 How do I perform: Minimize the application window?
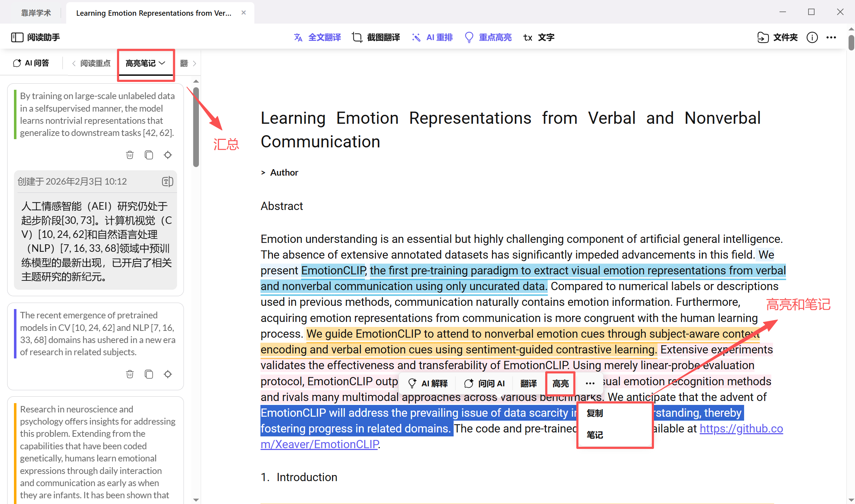coord(783,12)
